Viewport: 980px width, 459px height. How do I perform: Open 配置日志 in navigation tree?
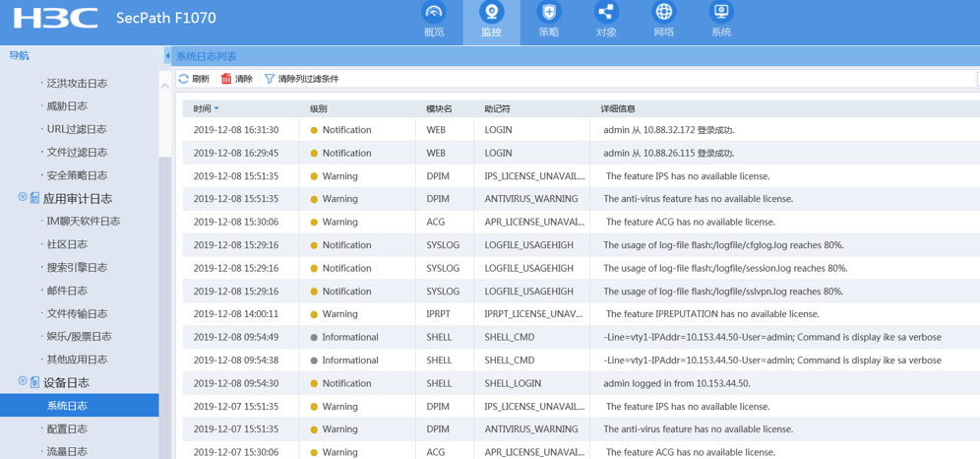[67, 429]
